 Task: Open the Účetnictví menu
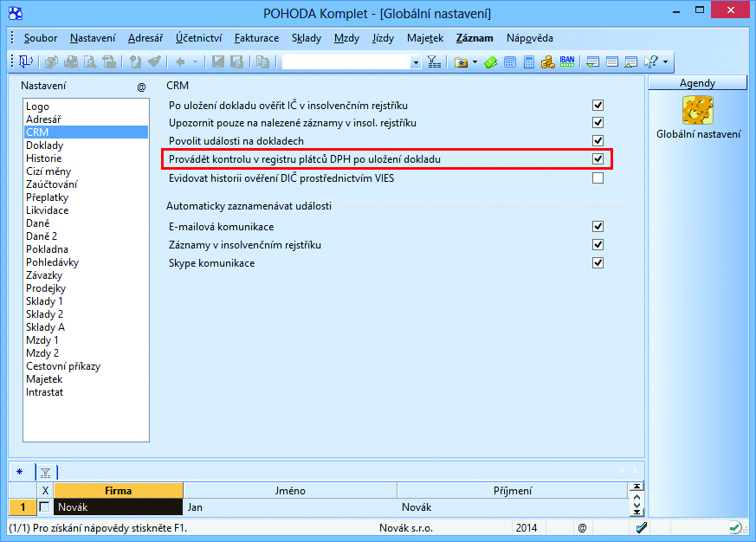[198, 38]
